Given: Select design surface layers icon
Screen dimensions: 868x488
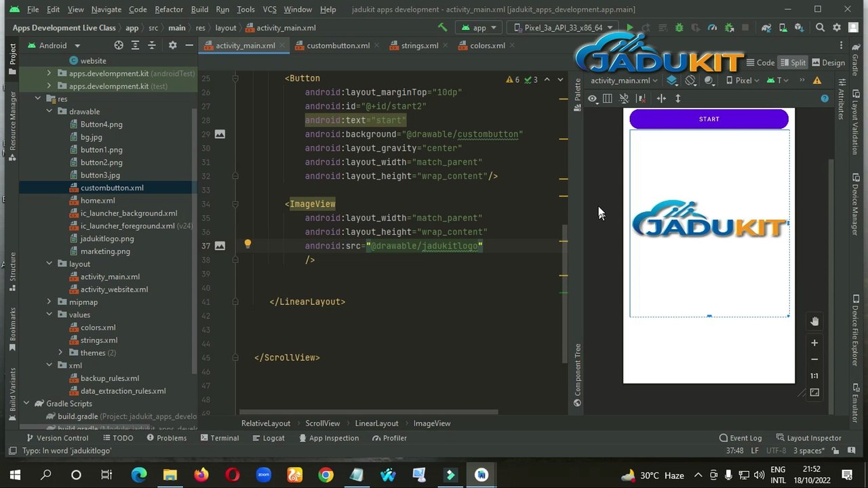Looking at the screenshot, I should coord(672,80).
